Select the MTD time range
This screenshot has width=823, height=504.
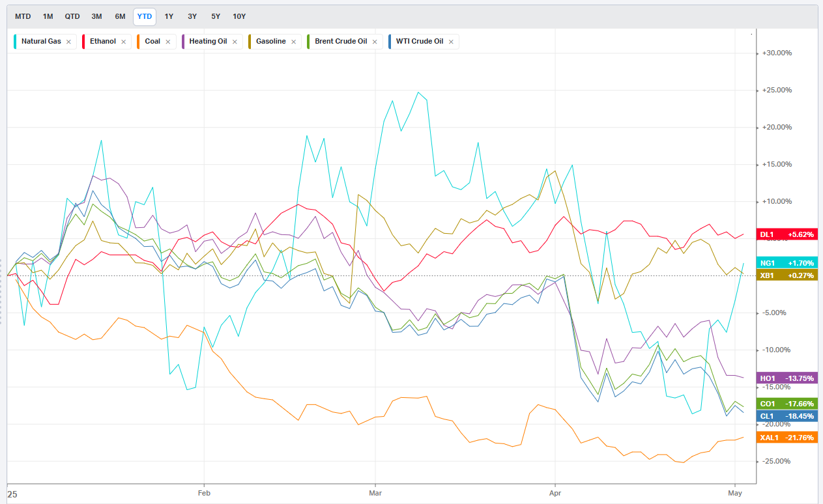point(23,16)
